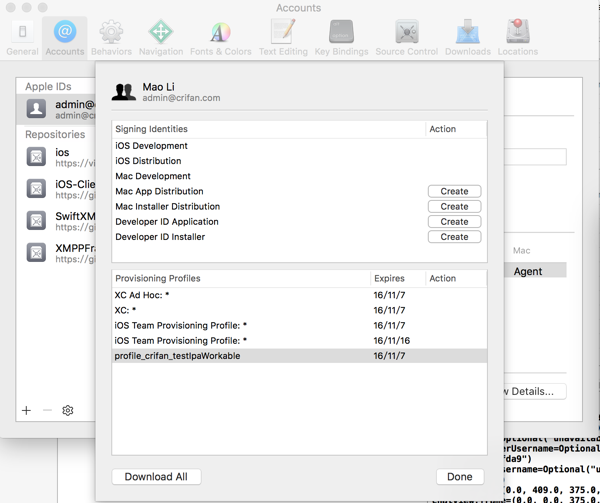The height and width of the screenshot is (503, 600).
Task: Create Mac App Distribution identity
Action: click(454, 191)
